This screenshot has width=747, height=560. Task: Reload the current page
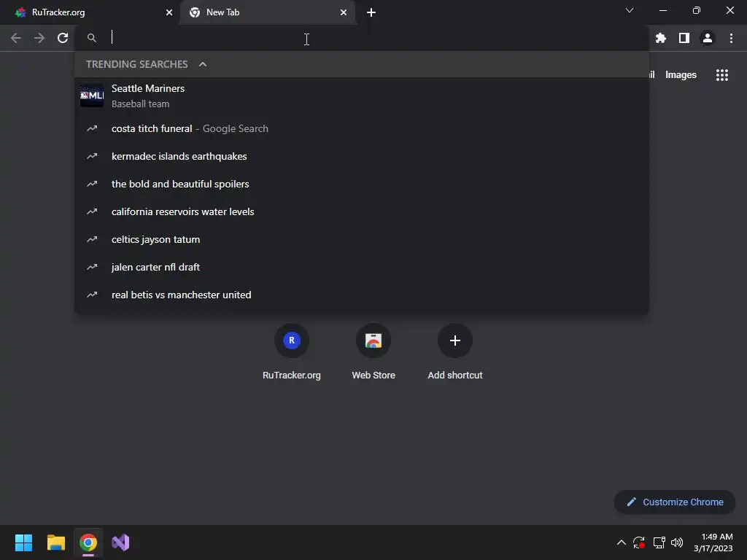pyautogui.click(x=63, y=38)
